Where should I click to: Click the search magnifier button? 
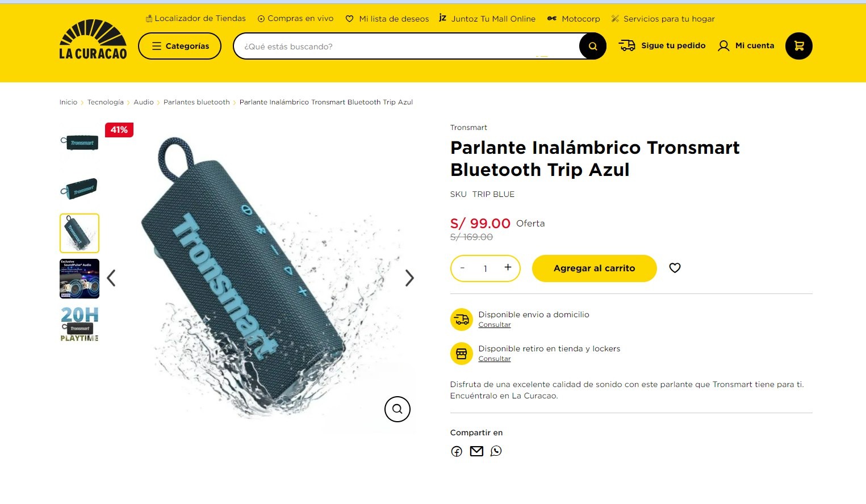point(592,47)
